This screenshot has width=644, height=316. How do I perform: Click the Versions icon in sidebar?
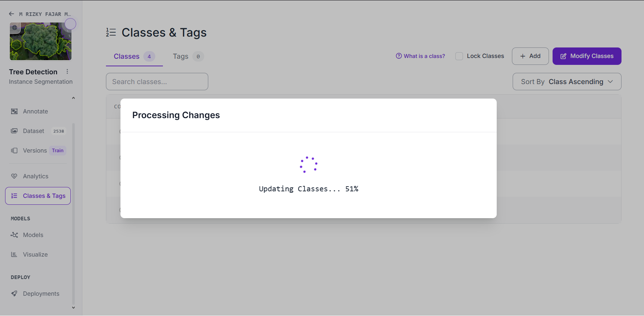tap(14, 150)
